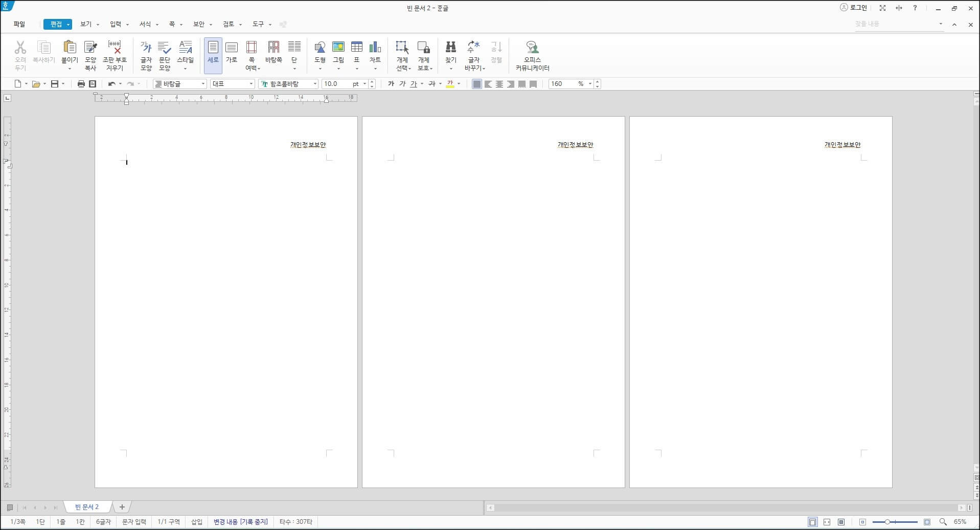980x530 pixels.
Task: Click the Object Select (개체 선택) icon
Action: [402, 48]
